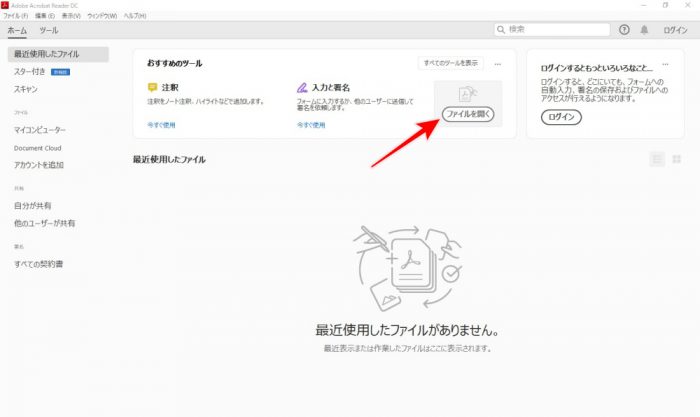Click the magnifier search icon
This screenshot has height=417, width=700.
[501, 29]
